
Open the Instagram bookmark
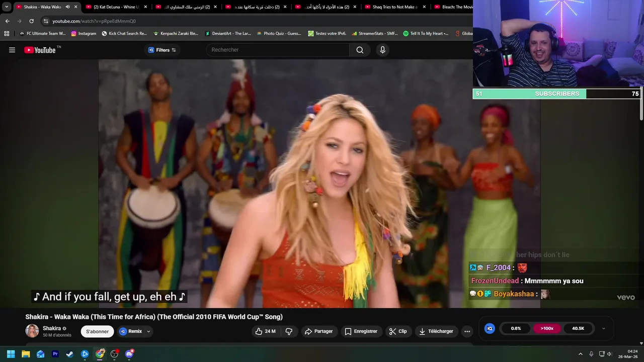(84, 34)
